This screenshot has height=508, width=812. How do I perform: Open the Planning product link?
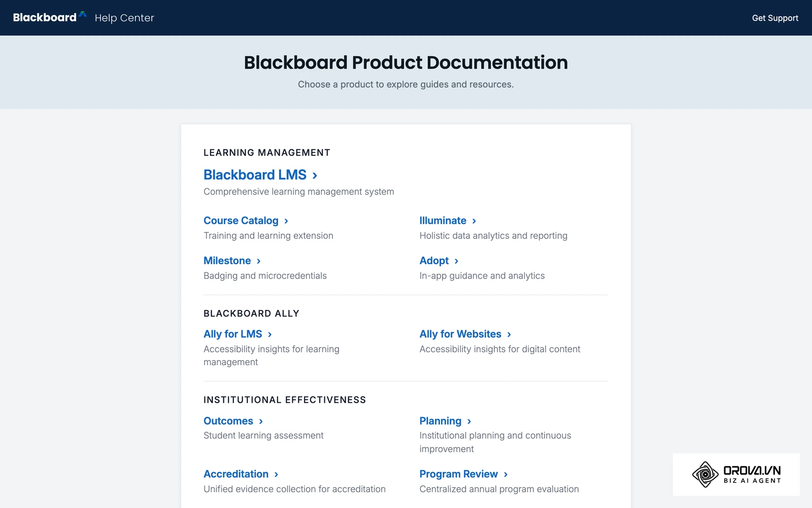tap(441, 421)
